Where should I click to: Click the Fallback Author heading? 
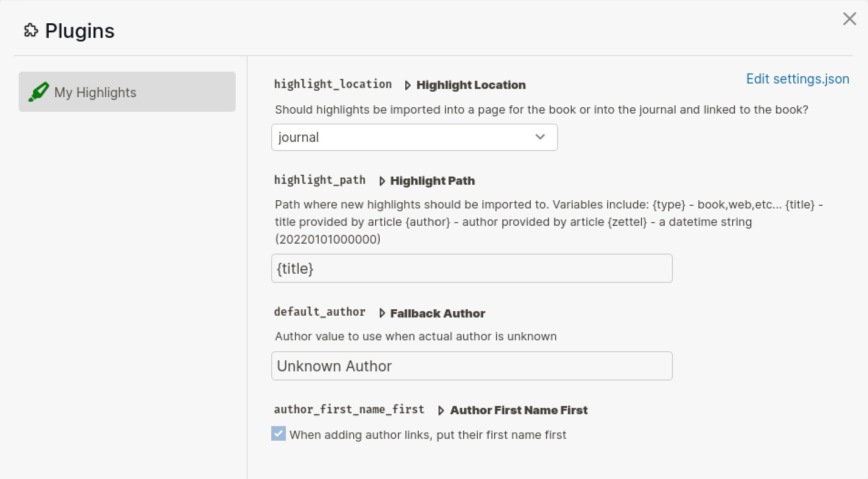[438, 313]
